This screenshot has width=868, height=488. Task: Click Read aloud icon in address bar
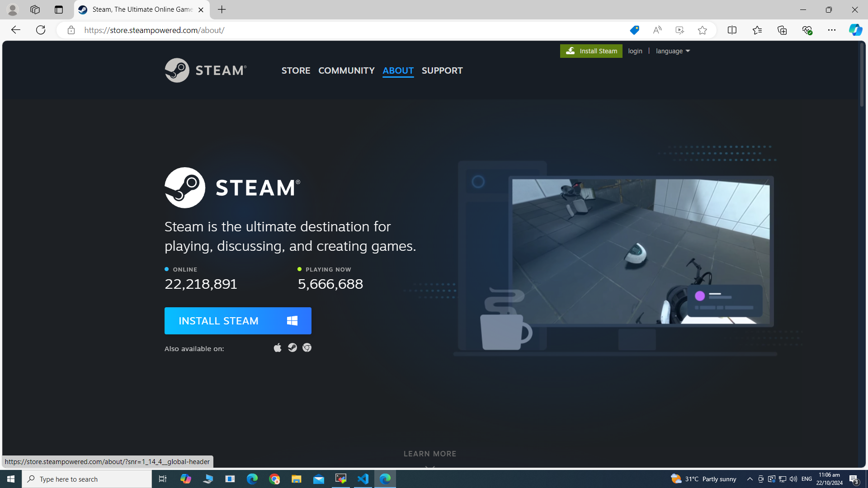tap(657, 30)
